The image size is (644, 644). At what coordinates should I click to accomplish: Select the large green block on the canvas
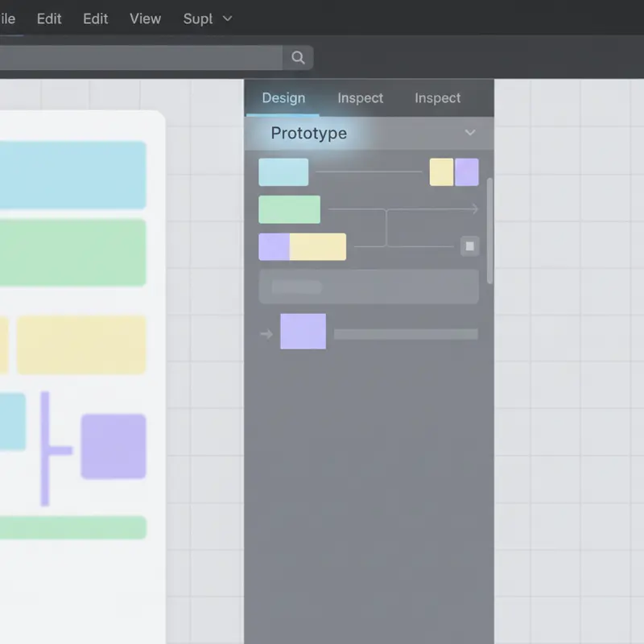pos(72,253)
